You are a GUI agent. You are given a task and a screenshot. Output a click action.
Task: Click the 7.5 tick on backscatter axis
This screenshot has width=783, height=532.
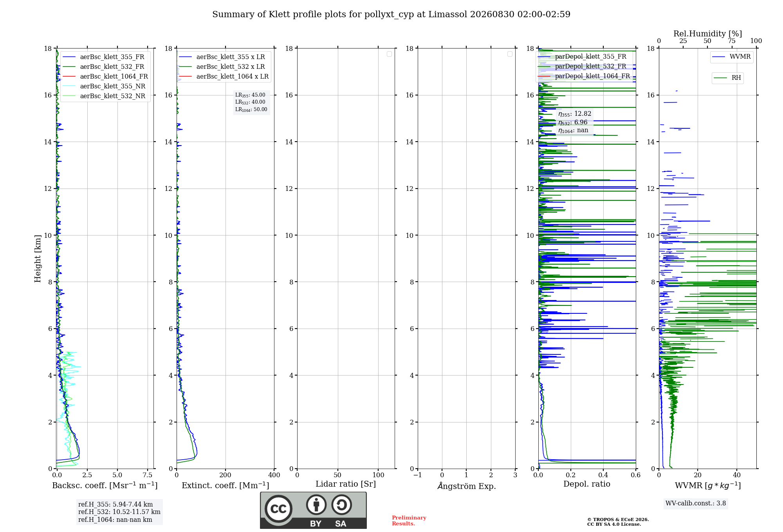(148, 475)
